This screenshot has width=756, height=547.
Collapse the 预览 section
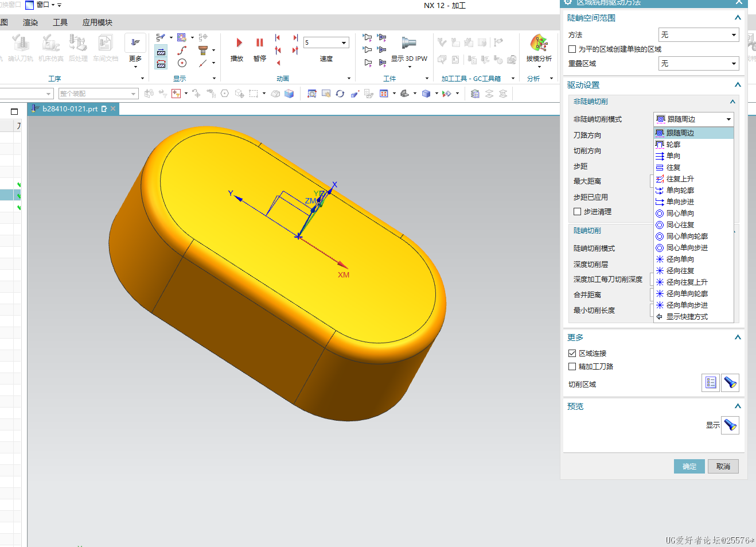click(738, 406)
